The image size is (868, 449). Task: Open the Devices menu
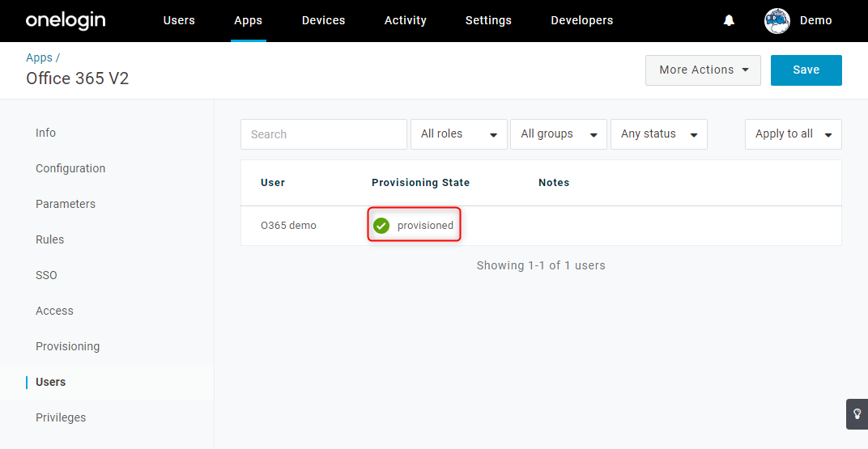pyautogui.click(x=323, y=20)
